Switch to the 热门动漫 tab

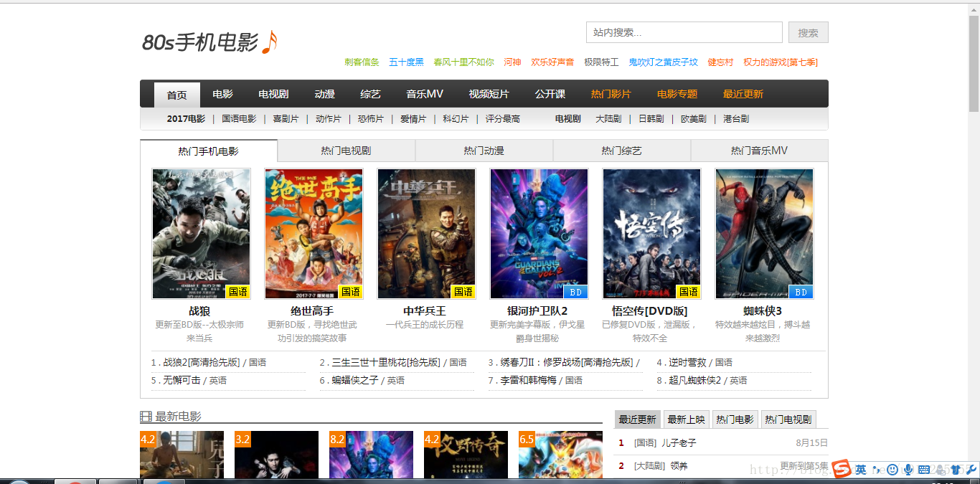point(484,151)
